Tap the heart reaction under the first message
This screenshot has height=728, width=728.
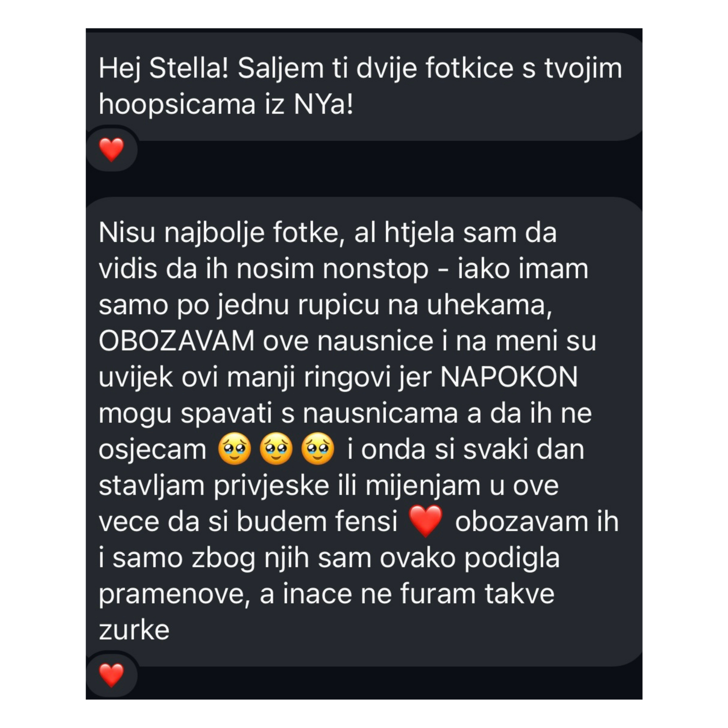(x=111, y=150)
